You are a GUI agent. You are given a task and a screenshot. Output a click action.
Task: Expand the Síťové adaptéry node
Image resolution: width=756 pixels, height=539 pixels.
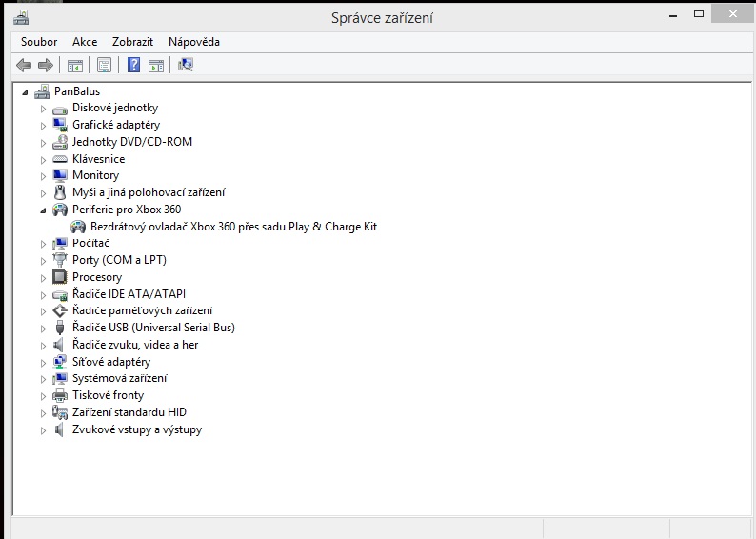pos(43,363)
